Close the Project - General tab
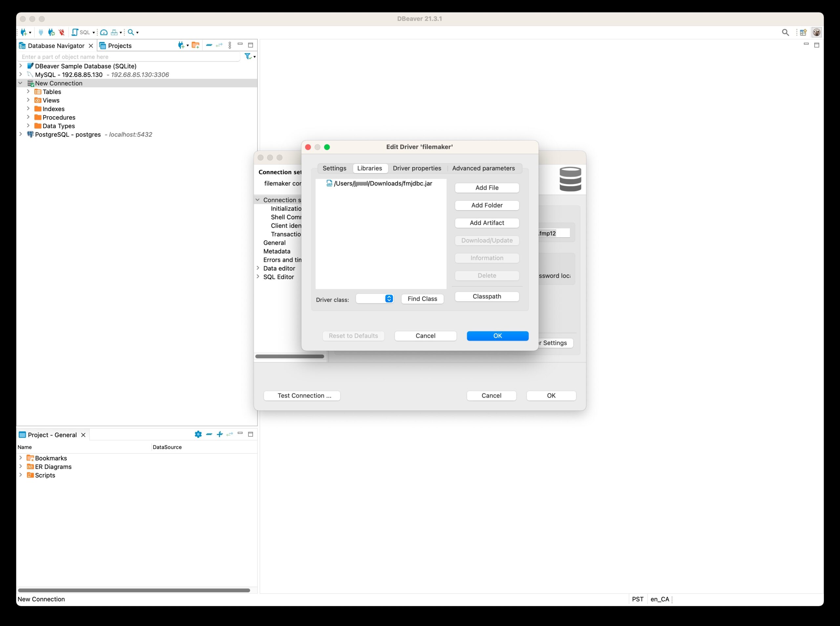Viewport: 840px width, 626px height. (83, 435)
